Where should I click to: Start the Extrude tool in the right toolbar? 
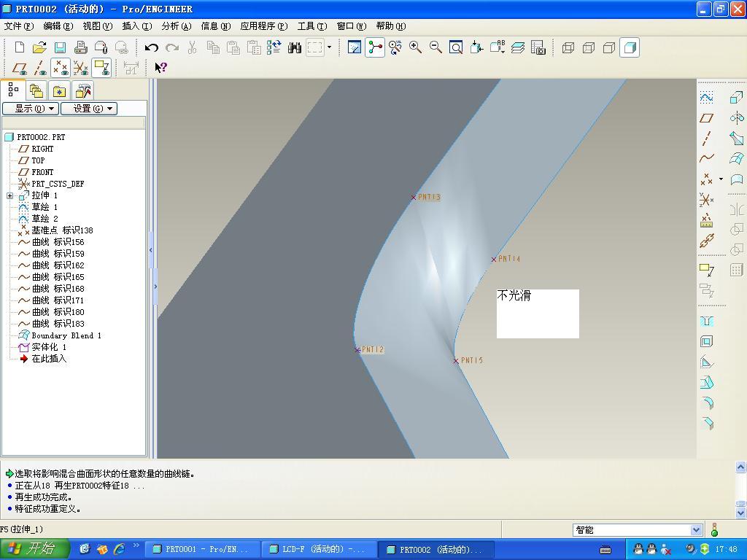click(x=737, y=98)
